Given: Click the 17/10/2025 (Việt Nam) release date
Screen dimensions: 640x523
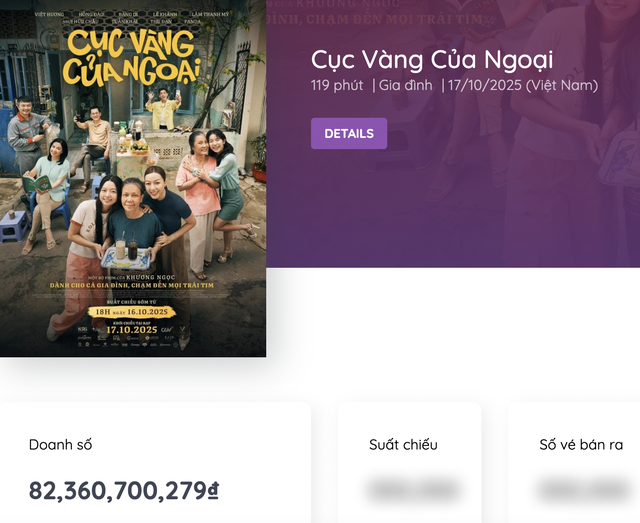Looking at the screenshot, I should coord(522,85).
